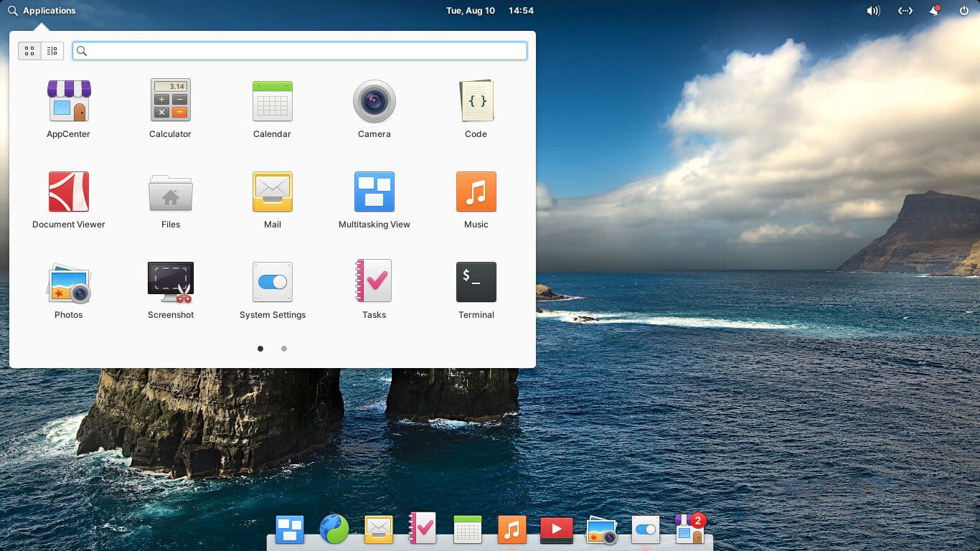The width and height of the screenshot is (980, 551).
Task: Open the video player from the dock
Action: click(557, 529)
